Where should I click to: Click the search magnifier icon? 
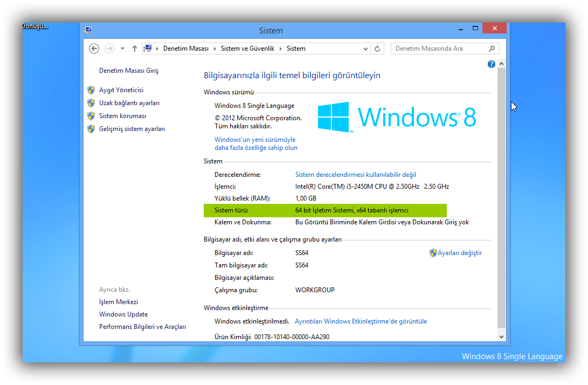click(492, 49)
